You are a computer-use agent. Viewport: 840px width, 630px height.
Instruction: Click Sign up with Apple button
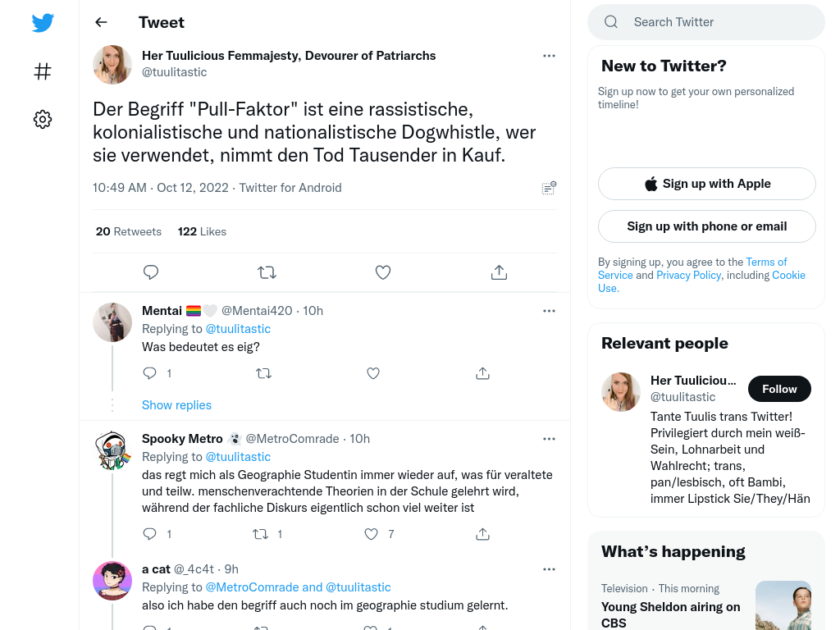(x=706, y=184)
